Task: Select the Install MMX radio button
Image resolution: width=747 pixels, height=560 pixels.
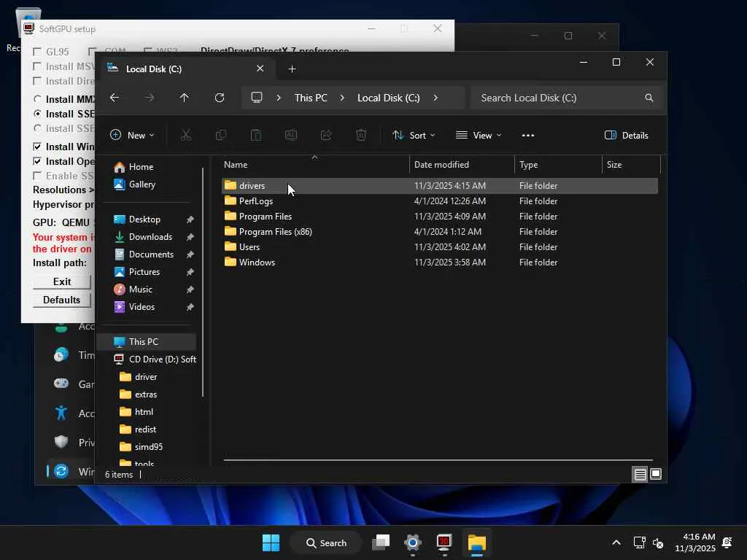Action: click(37, 99)
